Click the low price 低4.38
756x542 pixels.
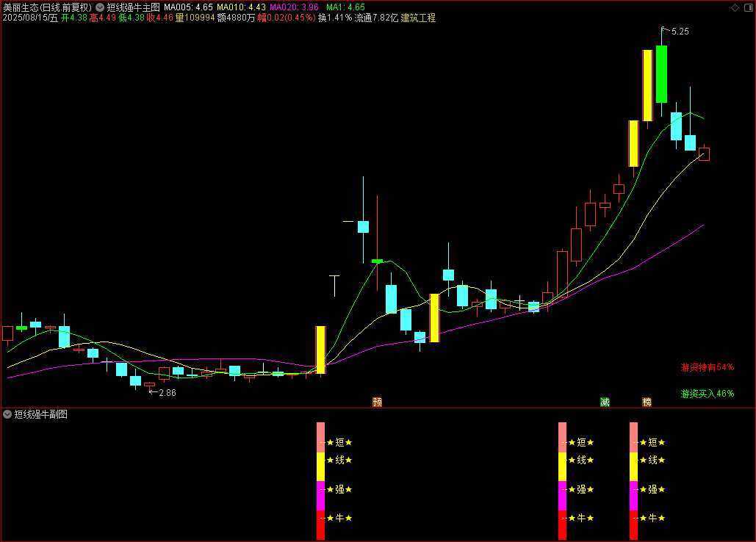click(131, 18)
